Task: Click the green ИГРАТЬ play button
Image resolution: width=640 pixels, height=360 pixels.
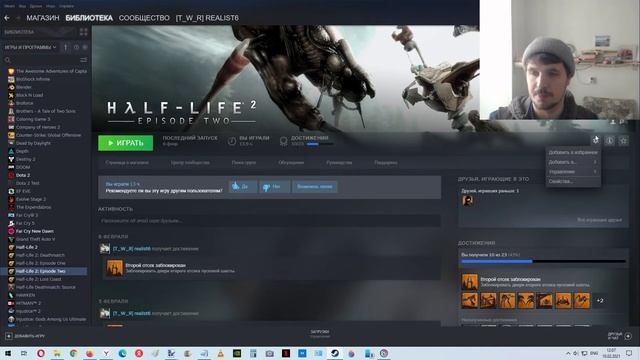Action: point(126,143)
